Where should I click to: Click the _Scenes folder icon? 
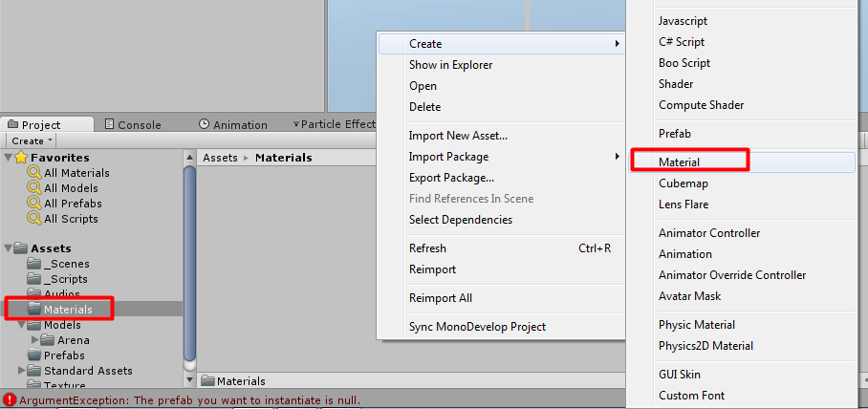coord(34,264)
